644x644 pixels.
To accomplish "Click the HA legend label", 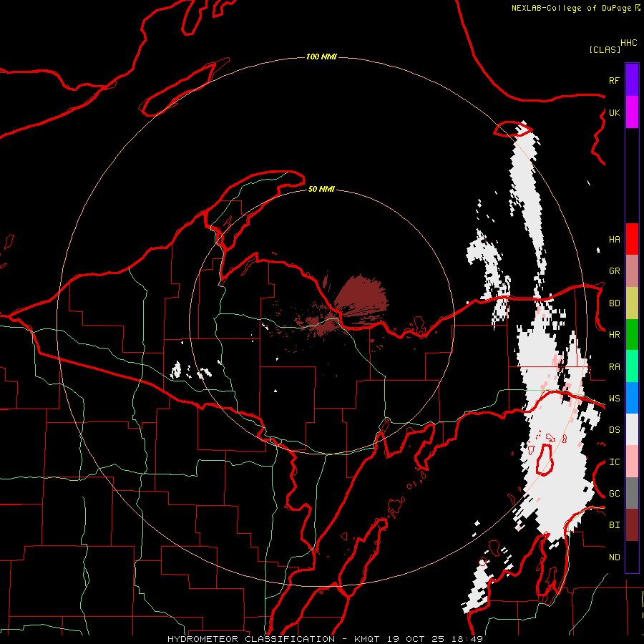I will point(614,240).
